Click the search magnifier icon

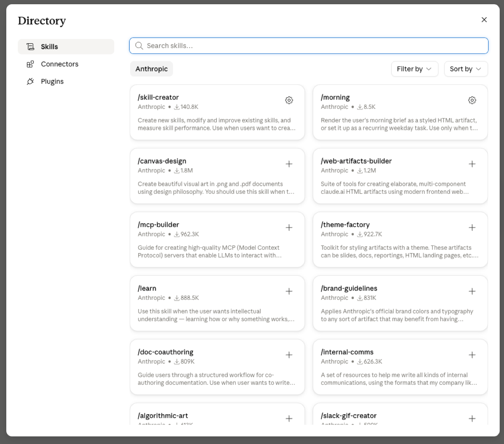tap(139, 46)
